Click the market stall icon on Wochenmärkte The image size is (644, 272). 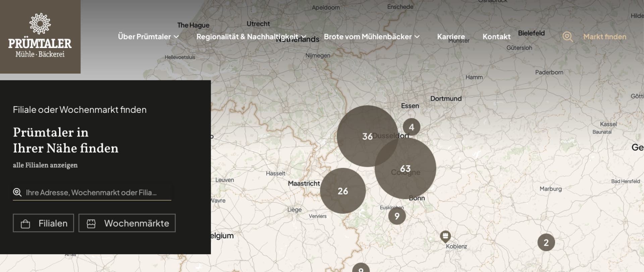click(x=91, y=224)
